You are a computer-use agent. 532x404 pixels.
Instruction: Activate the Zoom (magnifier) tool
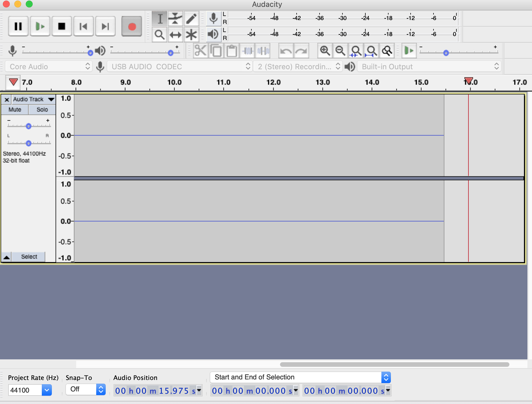160,35
